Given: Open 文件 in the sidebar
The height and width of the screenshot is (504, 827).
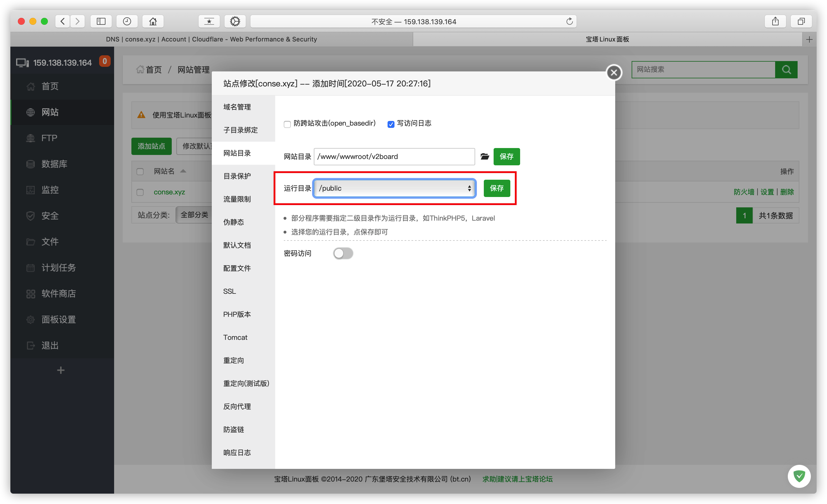Looking at the screenshot, I should tap(63, 242).
